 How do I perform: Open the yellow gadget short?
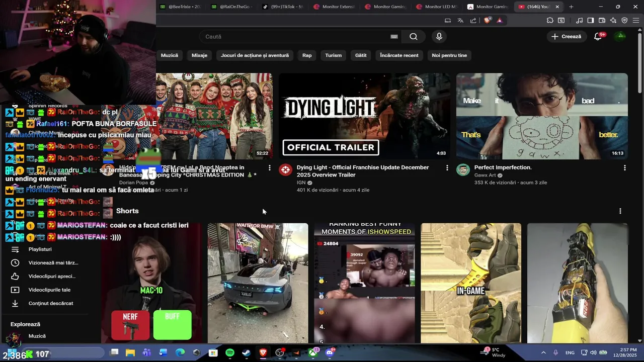point(577,283)
